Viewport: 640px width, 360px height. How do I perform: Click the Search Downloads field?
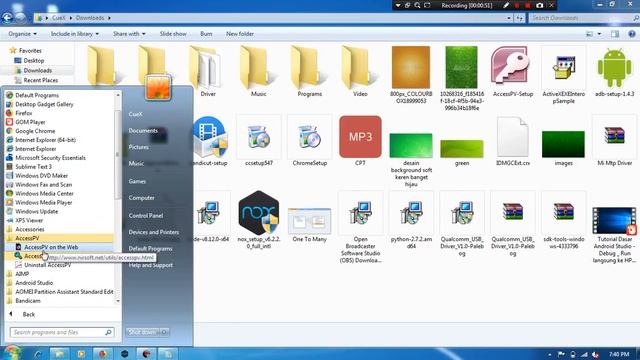[x=584, y=18]
